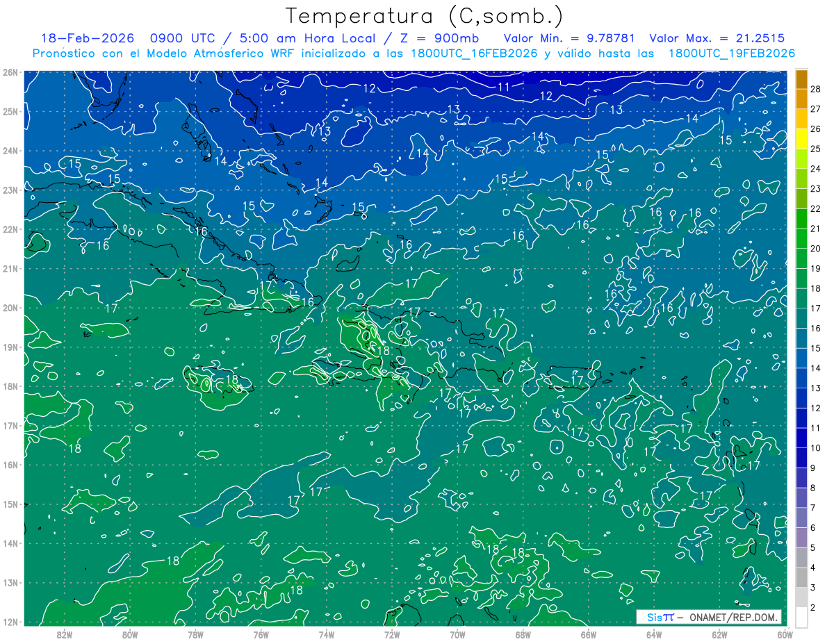Click the '80W' longitude axis label
This screenshot has height=644, width=834.
click(129, 634)
